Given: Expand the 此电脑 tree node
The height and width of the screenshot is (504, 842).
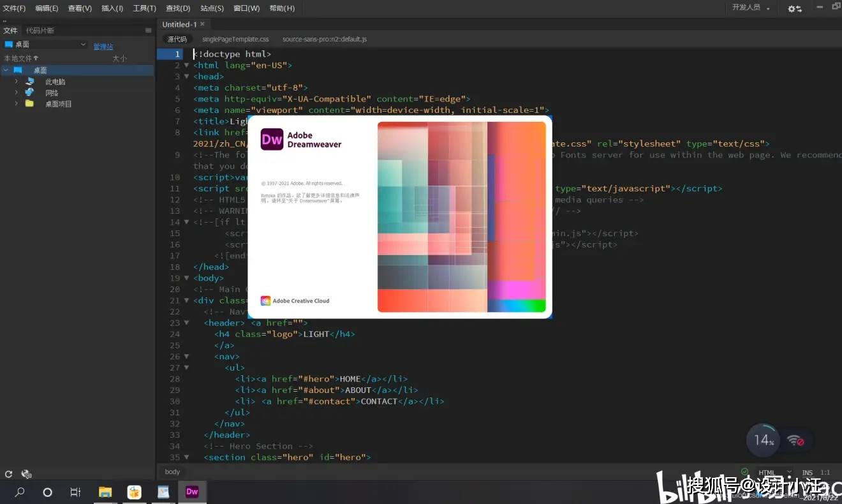Looking at the screenshot, I should click(17, 82).
